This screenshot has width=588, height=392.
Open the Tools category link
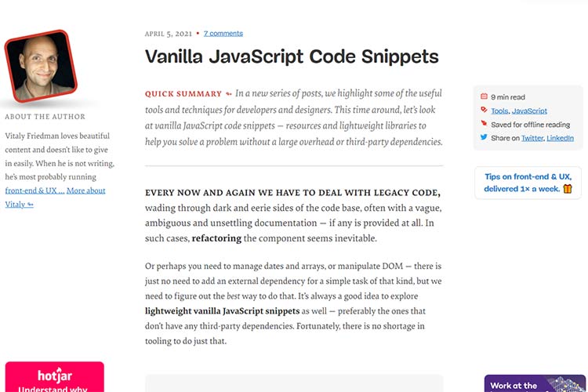pyautogui.click(x=499, y=111)
